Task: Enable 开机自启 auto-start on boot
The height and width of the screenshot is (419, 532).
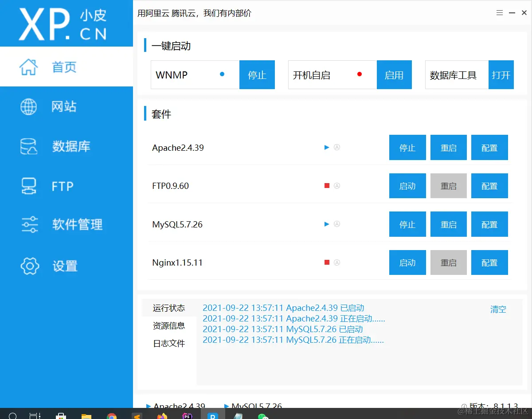Action: [394, 75]
